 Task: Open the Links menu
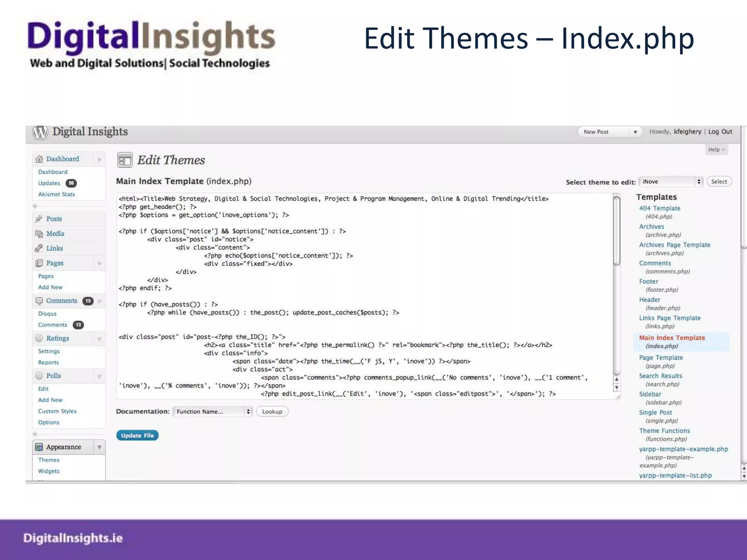pyautogui.click(x=54, y=248)
